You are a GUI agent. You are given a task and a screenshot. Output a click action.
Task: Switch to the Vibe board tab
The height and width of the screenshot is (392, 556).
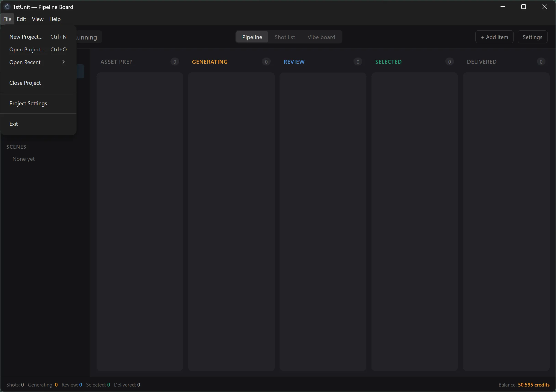pos(321,37)
